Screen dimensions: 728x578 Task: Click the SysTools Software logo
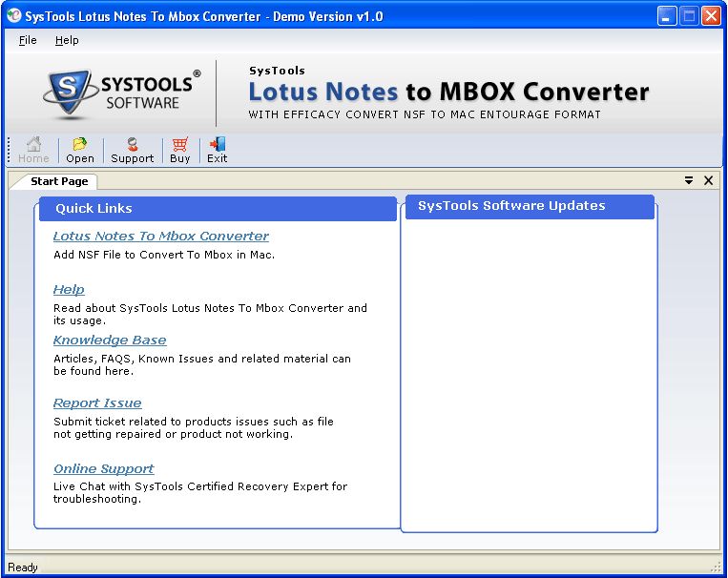click(121, 92)
